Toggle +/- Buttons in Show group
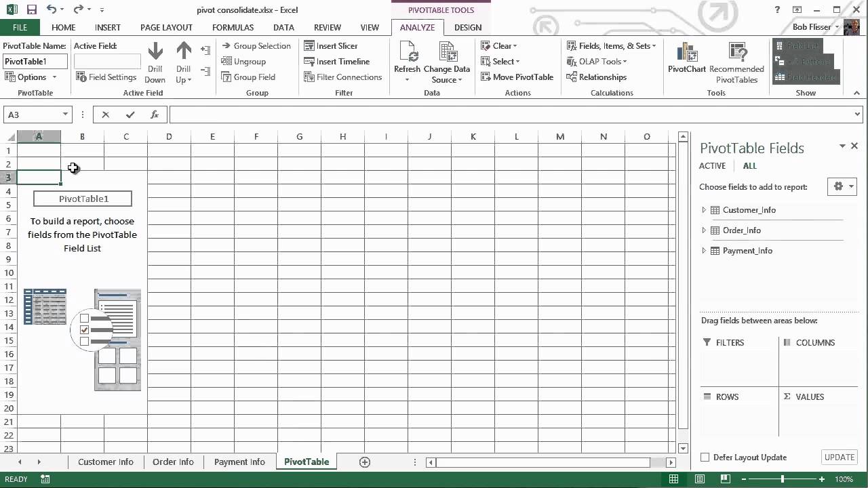Viewport: 868px width, 488px height. (x=805, y=62)
